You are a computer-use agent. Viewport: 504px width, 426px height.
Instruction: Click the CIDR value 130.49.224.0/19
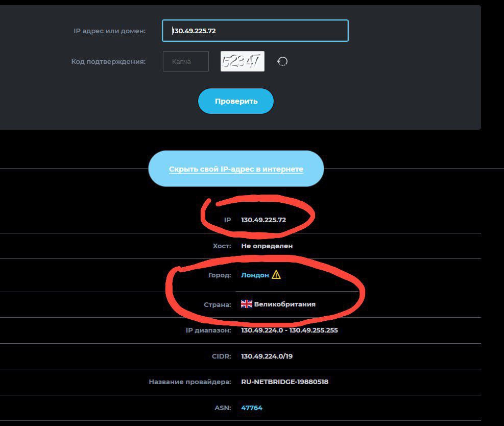(x=267, y=356)
